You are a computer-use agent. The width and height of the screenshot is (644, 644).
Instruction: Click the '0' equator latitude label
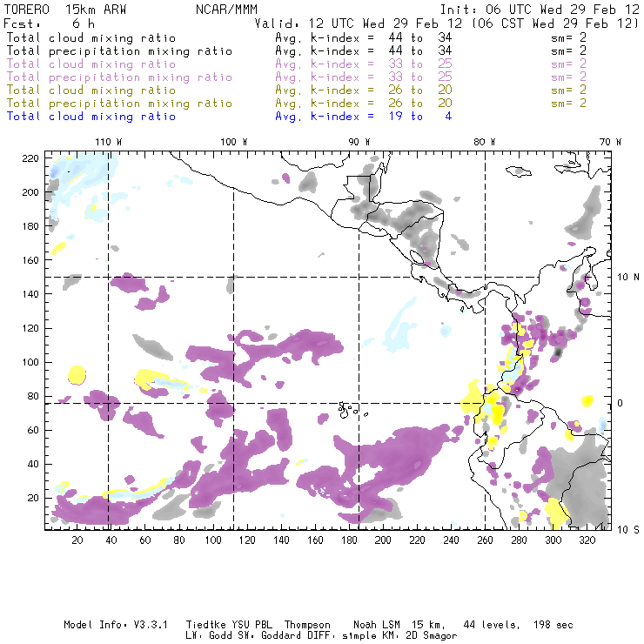point(620,403)
